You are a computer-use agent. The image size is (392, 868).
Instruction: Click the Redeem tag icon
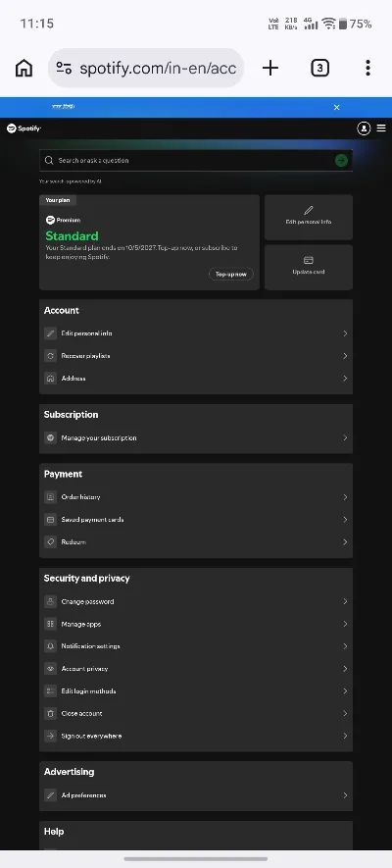pos(50,542)
